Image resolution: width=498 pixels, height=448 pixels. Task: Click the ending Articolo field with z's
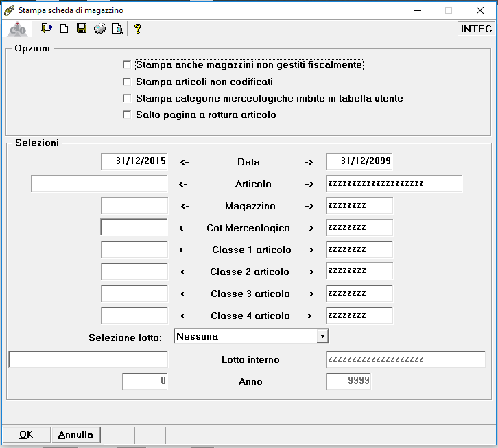pyautogui.click(x=394, y=184)
